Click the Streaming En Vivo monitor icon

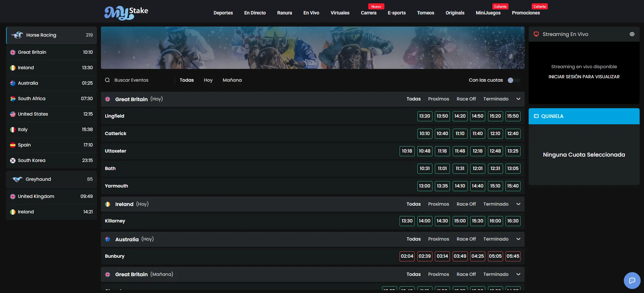click(x=536, y=34)
